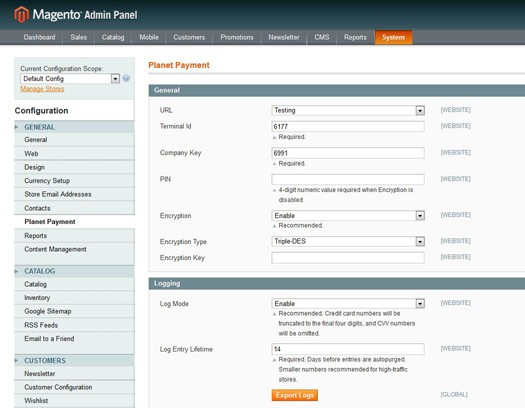525x408 pixels.
Task: Click the Terminal Id field
Action: pyautogui.click(x=348, y=127)
